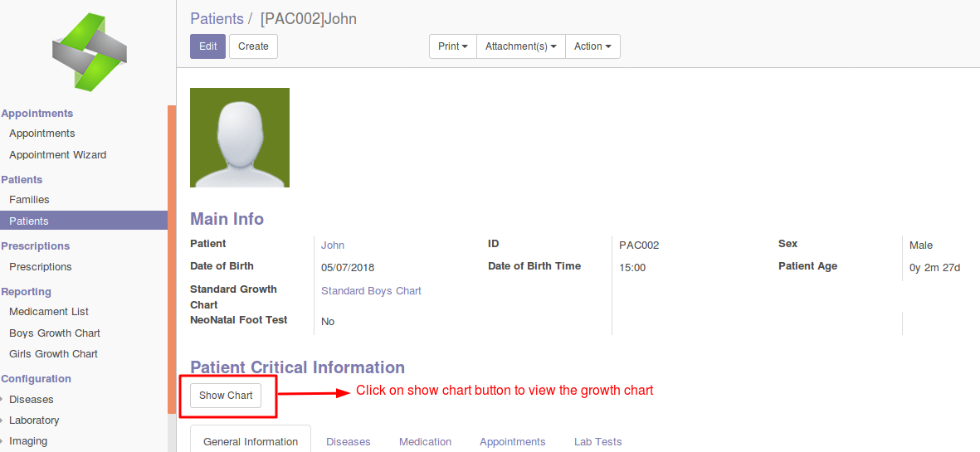This screenshot has width=980, height=452.
Task: Open Families menu item
Action: 29,200
